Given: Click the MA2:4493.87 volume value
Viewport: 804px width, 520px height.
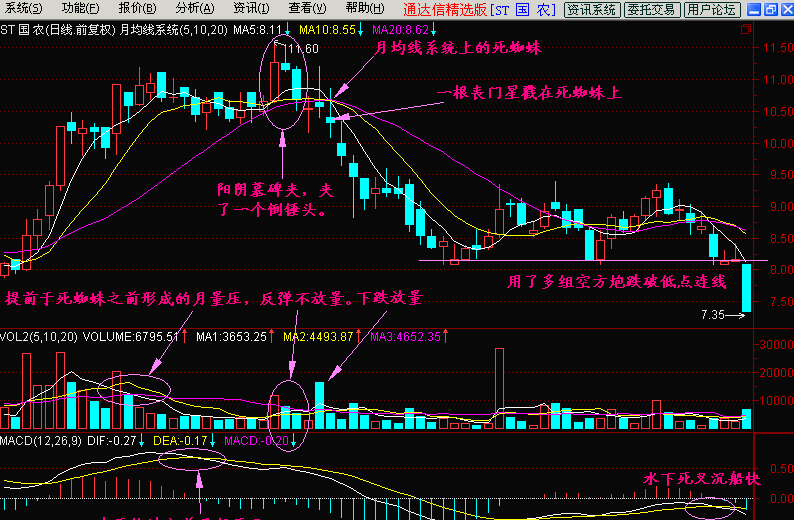Looking at the screenshot, I should (318, 337).
